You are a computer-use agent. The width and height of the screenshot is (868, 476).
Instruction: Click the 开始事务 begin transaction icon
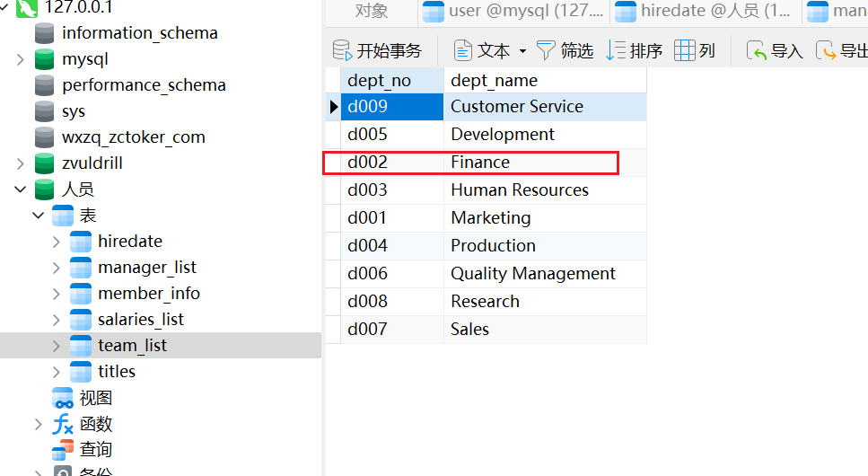tap(342, 50)
